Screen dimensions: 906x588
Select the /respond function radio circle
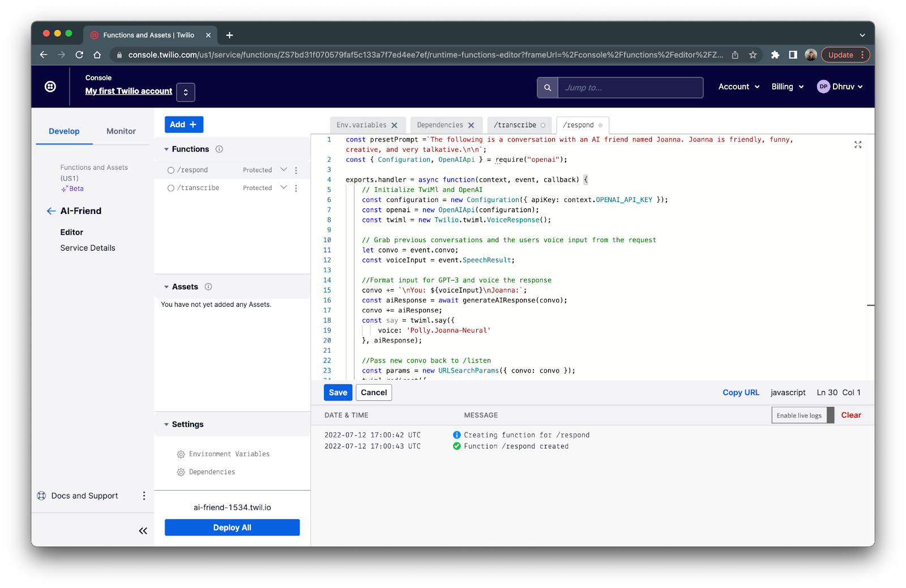(x=171, y=170)
